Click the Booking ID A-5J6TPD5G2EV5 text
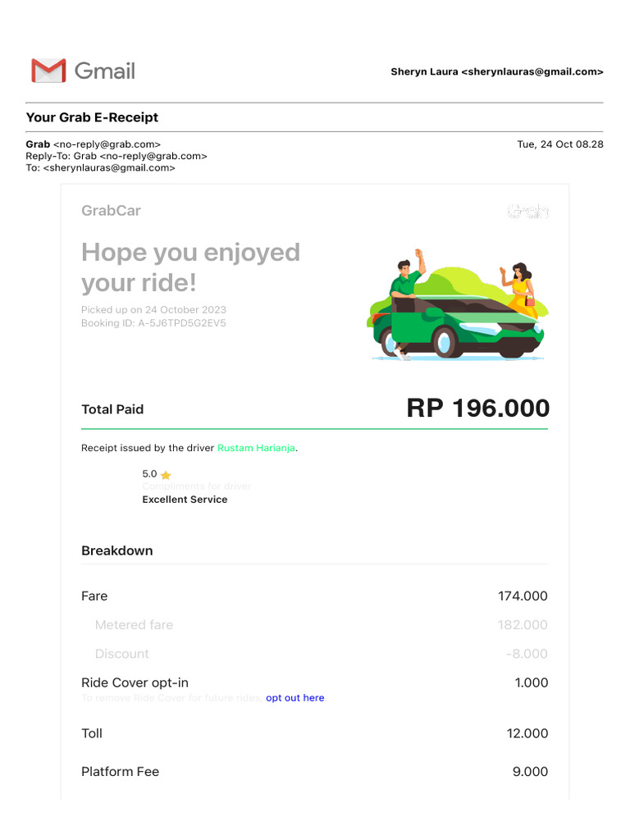 (x=153, y=323)
